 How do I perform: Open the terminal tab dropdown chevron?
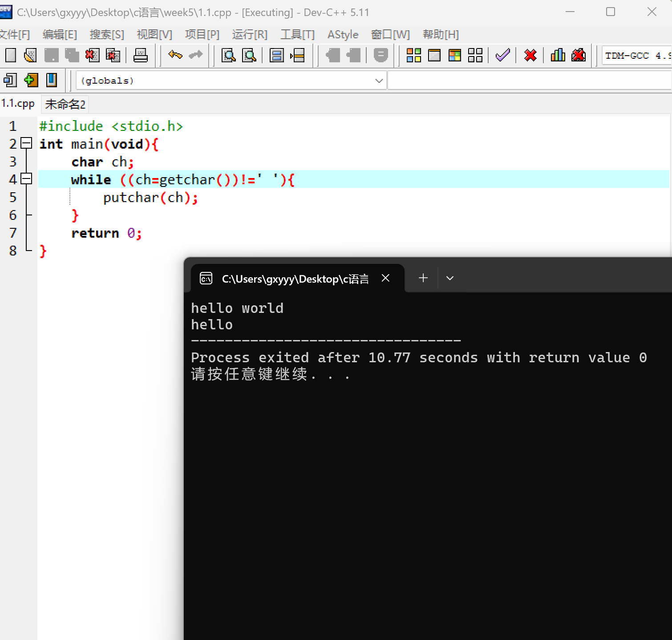tap(450, 278)
